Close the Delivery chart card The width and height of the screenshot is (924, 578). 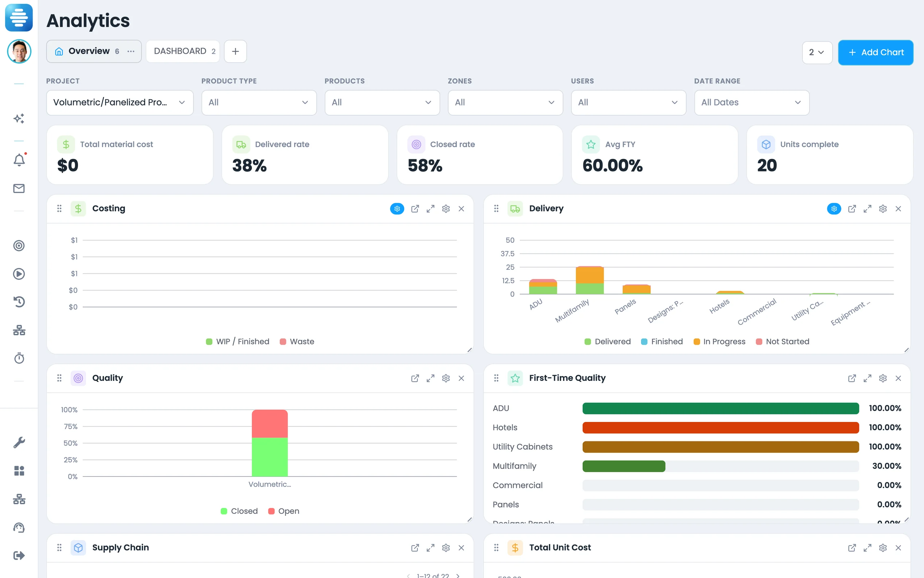coord(898,209)
